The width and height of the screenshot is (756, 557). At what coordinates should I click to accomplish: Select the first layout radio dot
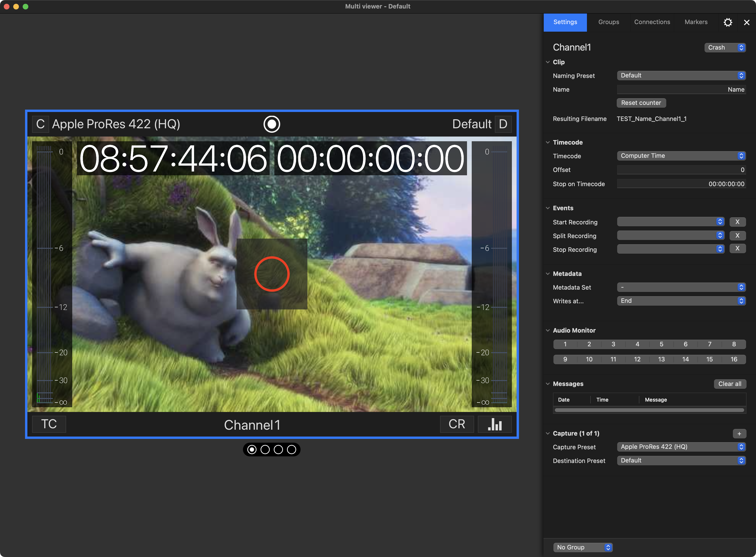pos(252,450)
